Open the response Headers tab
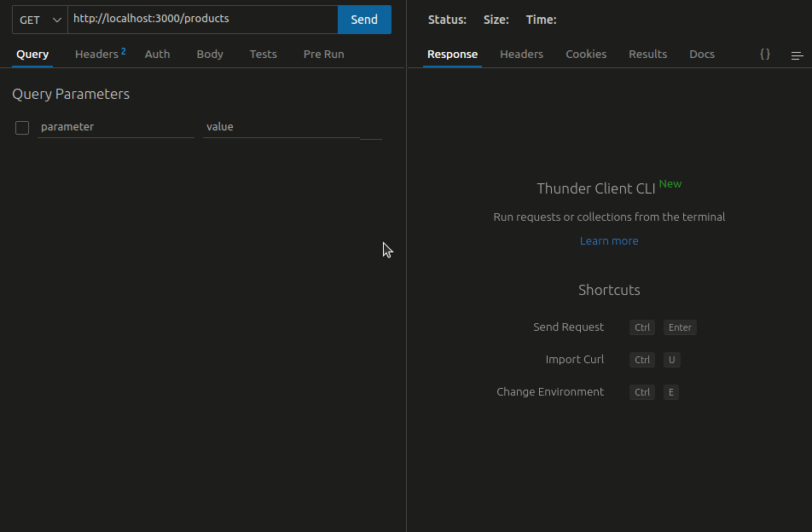 (x=521, y=55)
